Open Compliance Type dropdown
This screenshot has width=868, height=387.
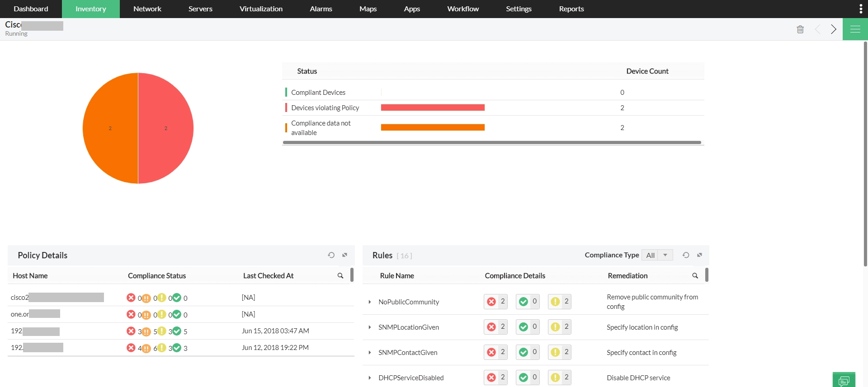pyautogui.click(x=657, y=255)
